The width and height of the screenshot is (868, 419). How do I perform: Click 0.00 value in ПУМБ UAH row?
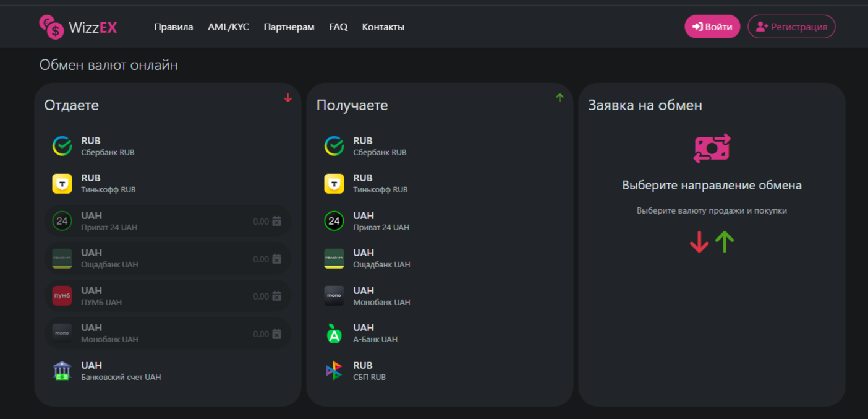[261, 296]
